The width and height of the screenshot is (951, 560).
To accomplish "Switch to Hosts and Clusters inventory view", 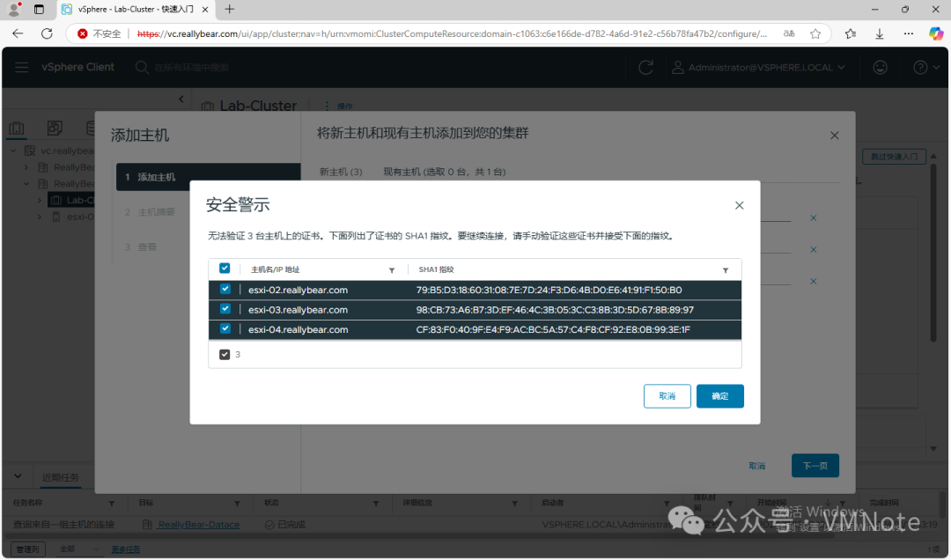I will (17, 128).
